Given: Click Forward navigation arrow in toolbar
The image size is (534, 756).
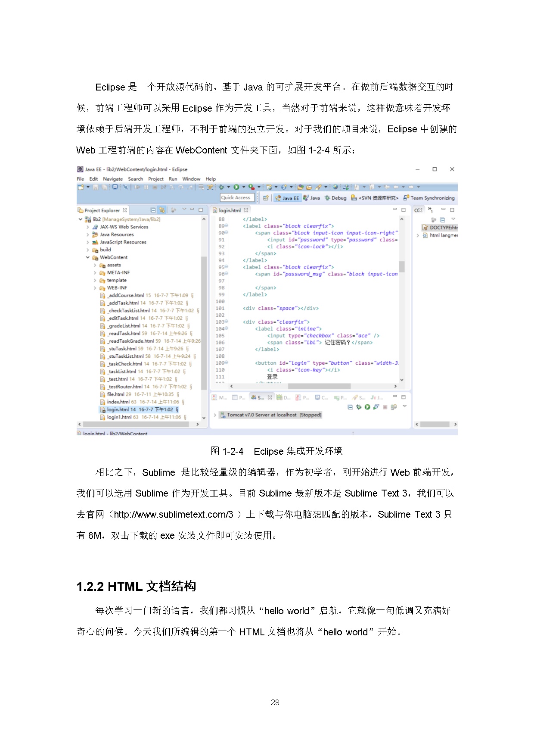Looking at the screenshot, I should (x=411, y=187).
